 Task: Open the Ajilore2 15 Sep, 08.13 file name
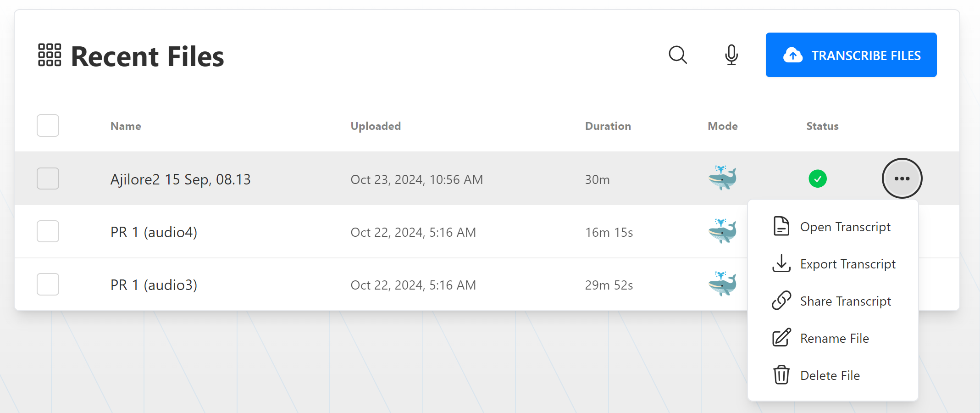pyautogui.click(x=181, y=179)
